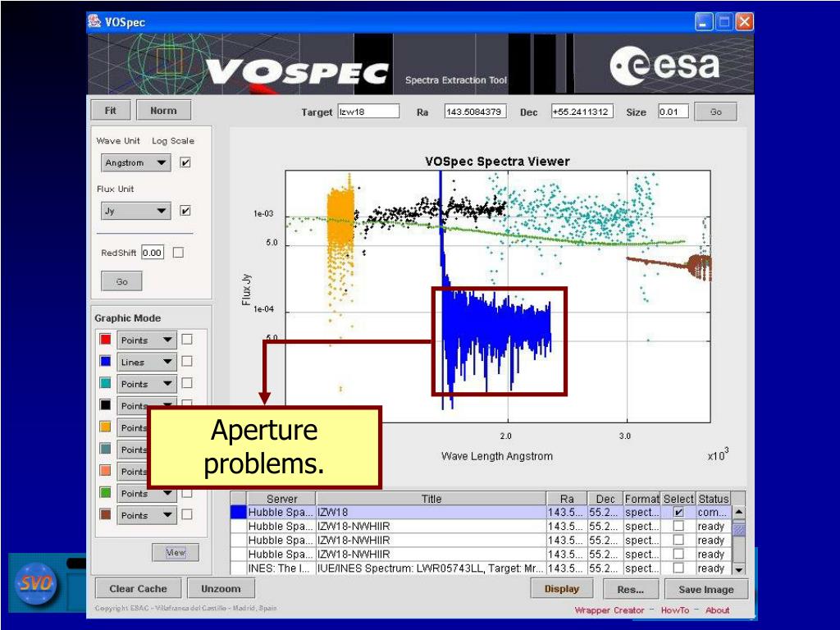The image size is (840, 630).
Task: Check the box in the red Points row
Action: pos(187,339)
